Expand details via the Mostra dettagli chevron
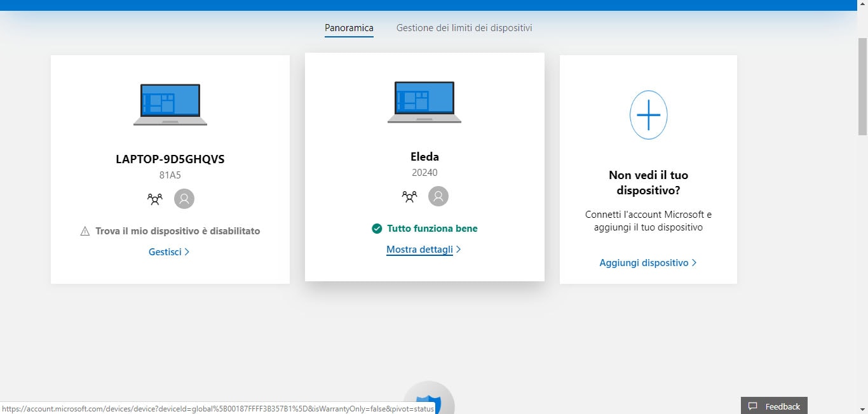The height and width of the screenshot is (414, 868). [x=459, y=249]
